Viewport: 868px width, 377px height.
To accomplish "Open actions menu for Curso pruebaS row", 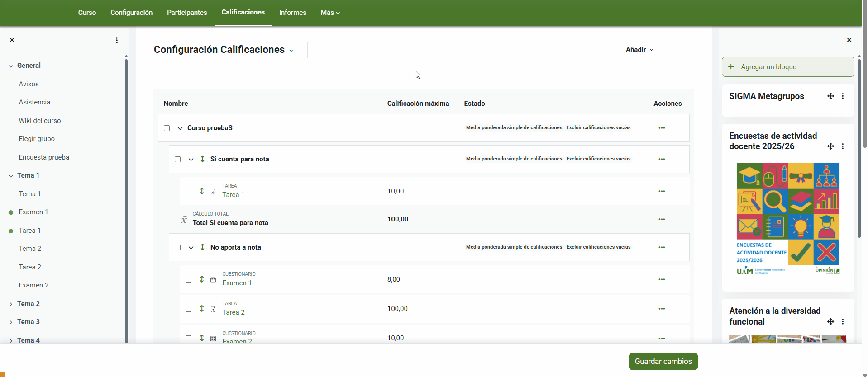I will point(662,128).
